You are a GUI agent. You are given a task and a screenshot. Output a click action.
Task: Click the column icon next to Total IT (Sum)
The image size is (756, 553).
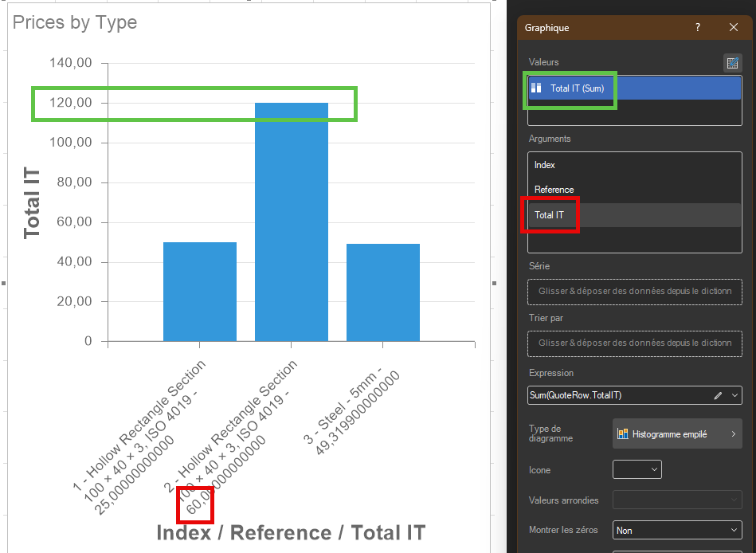[x=537, y=88]
